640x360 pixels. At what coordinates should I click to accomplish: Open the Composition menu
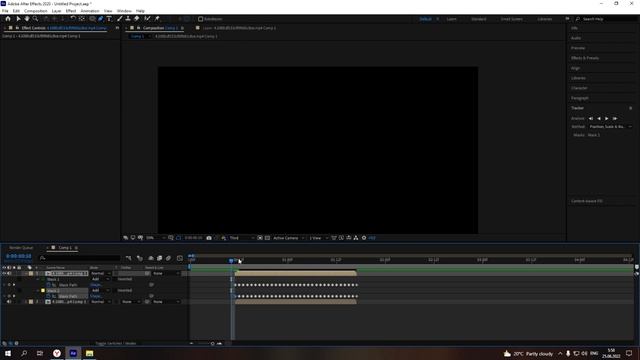pos(36,11)
